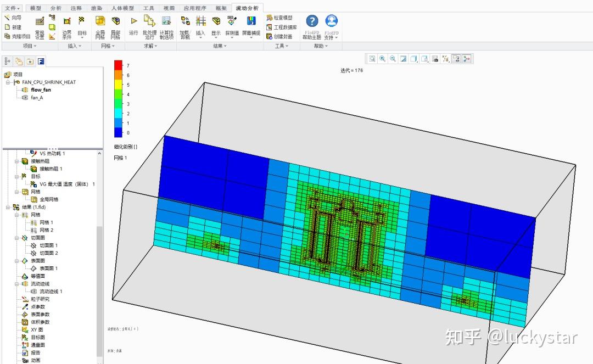Click the 运行 (Run) solver icon
Viewport: 593px width, 364px height.
point(133,21)
